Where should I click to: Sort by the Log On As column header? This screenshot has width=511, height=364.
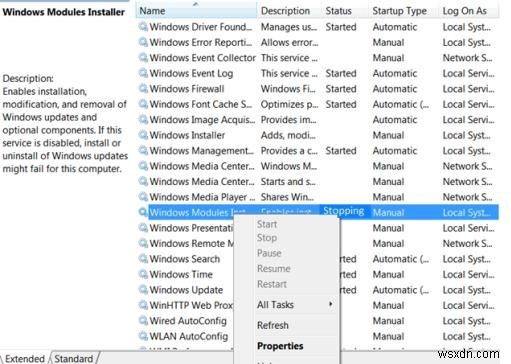point(469,11)
